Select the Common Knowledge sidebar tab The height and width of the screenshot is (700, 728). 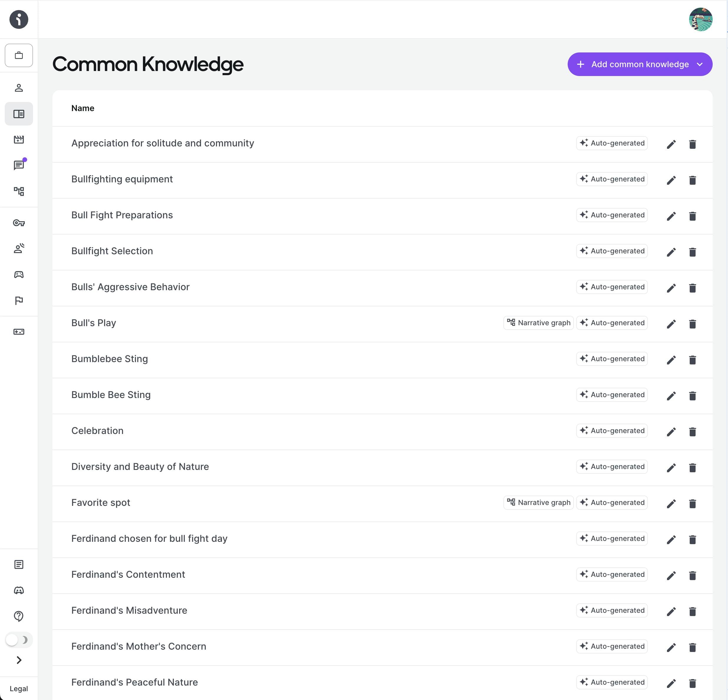tap(19, 114)
